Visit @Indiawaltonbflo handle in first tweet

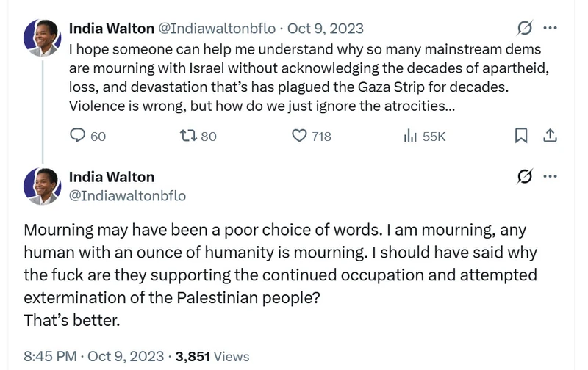[x=217, y=29]
